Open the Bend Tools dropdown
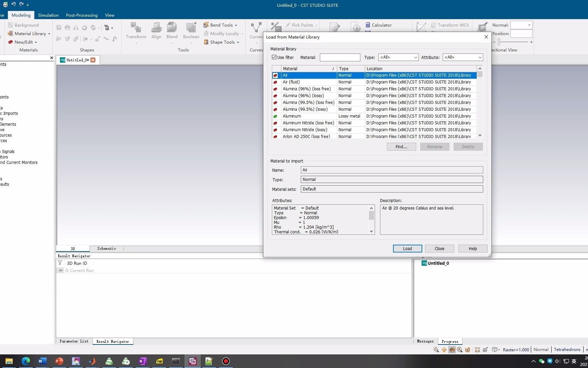 [220, 25]
